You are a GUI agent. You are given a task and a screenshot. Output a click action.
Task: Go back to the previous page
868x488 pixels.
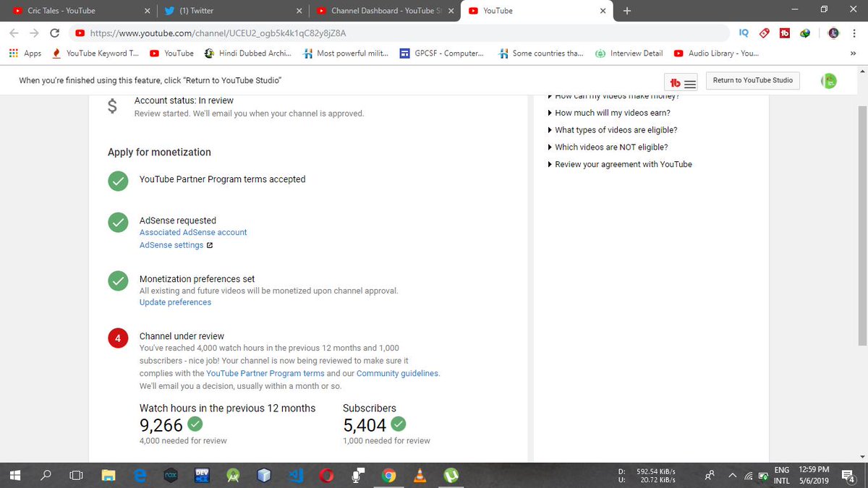(x=14, y=33)
